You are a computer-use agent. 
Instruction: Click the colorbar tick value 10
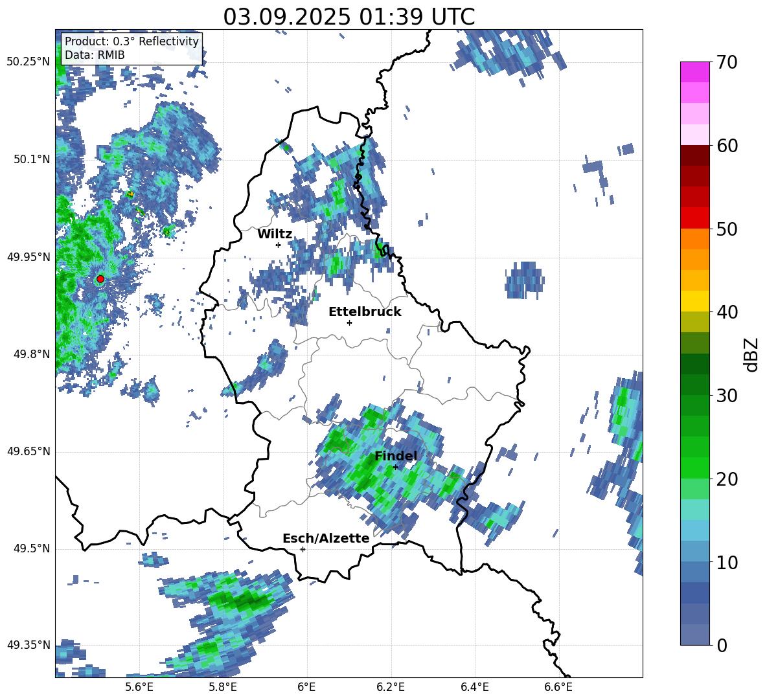[x=727, y=562]
